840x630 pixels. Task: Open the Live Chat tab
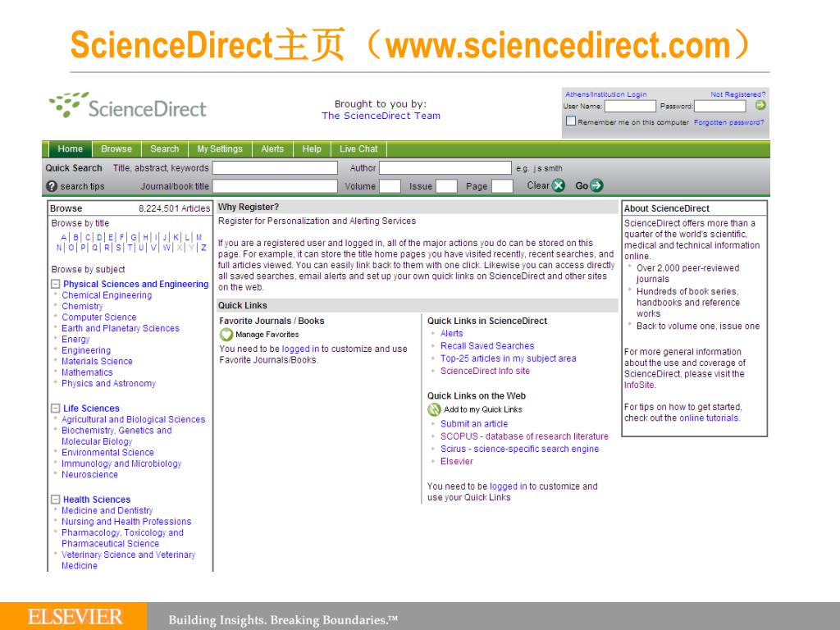[x=358, y=149]
